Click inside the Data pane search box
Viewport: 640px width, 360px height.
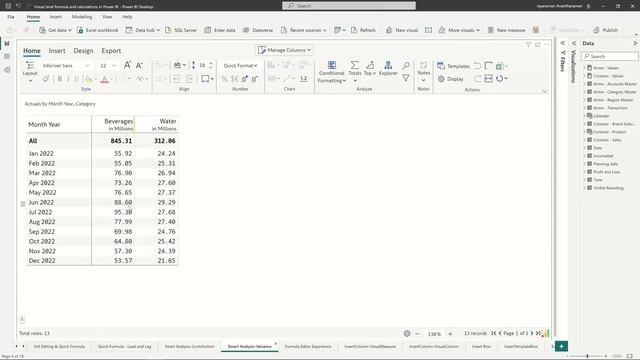coord(610,56)
